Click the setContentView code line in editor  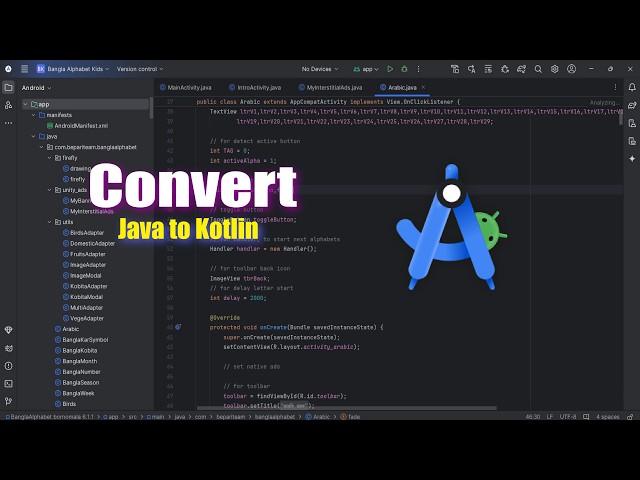pyautogui.click(x=291, y=347)
